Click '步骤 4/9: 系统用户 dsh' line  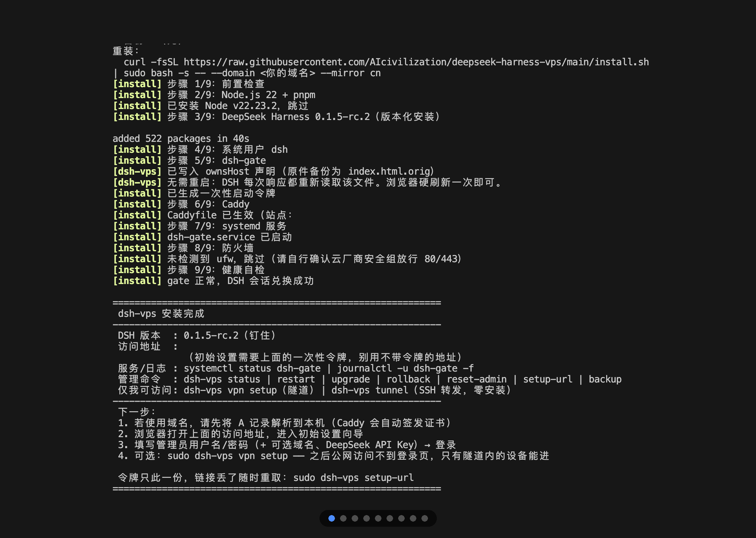200,149
